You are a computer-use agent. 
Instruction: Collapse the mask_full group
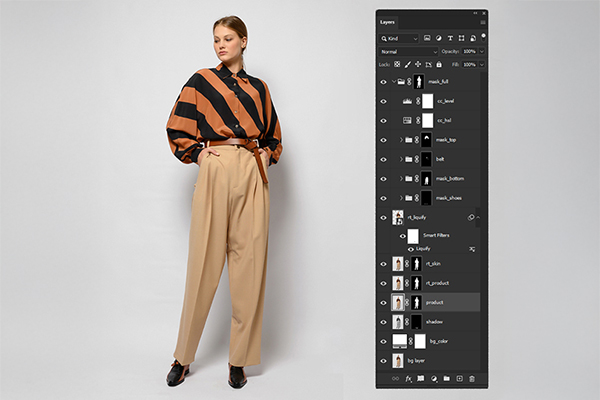tap(392, 82)
